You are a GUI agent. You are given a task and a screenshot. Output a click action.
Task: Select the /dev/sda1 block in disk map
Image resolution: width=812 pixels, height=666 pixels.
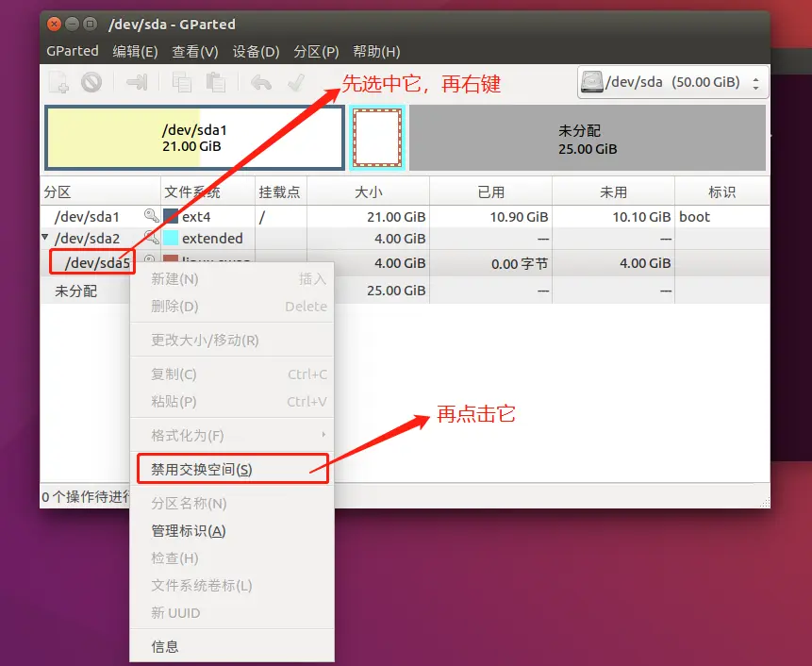point(194,138)
